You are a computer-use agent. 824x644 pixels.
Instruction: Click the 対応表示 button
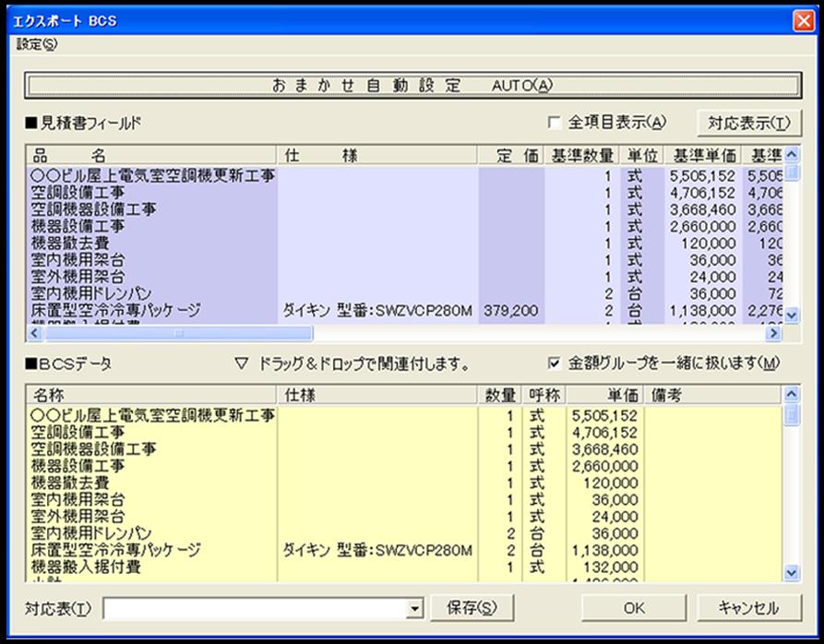[x=748, y=123]
